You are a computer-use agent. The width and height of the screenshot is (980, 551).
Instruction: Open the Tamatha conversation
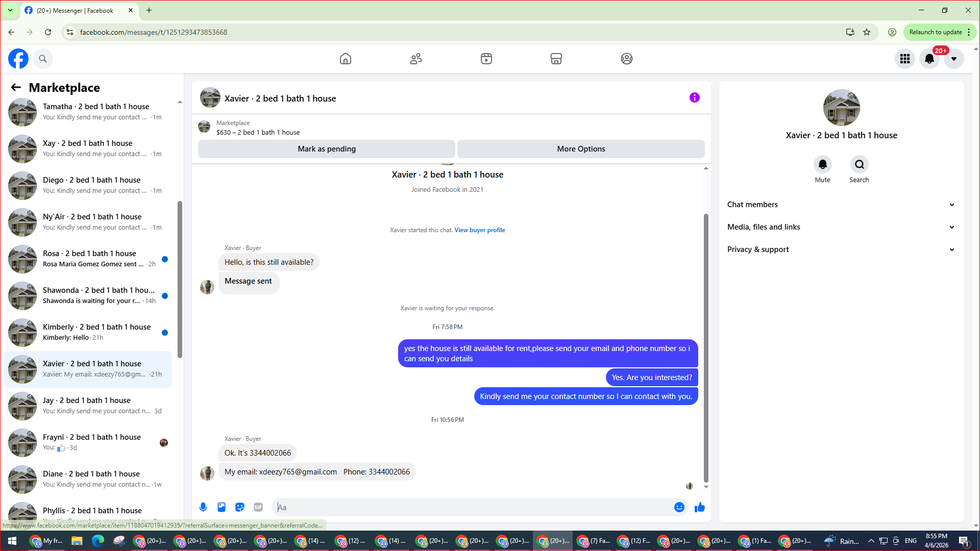(88, 112)
